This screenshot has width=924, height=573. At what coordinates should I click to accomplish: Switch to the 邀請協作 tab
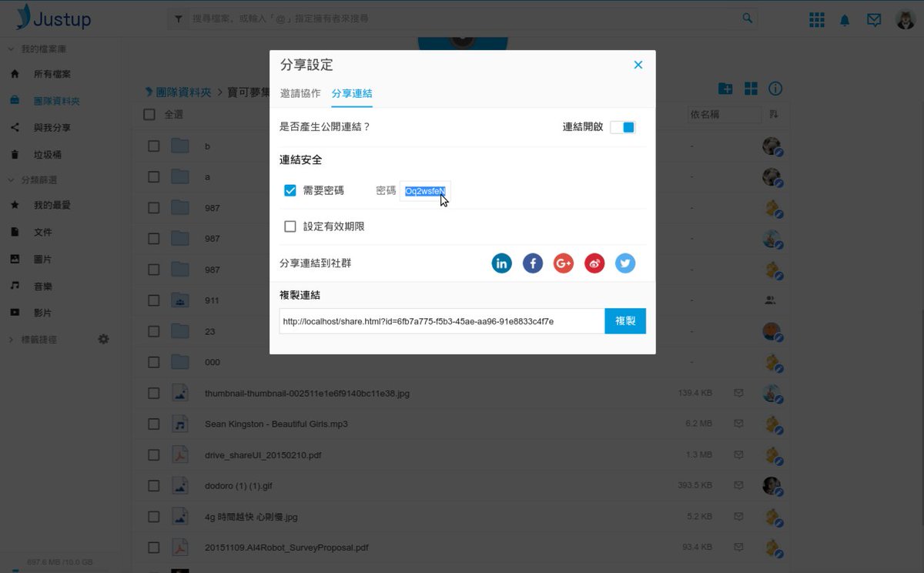point(300,93)
